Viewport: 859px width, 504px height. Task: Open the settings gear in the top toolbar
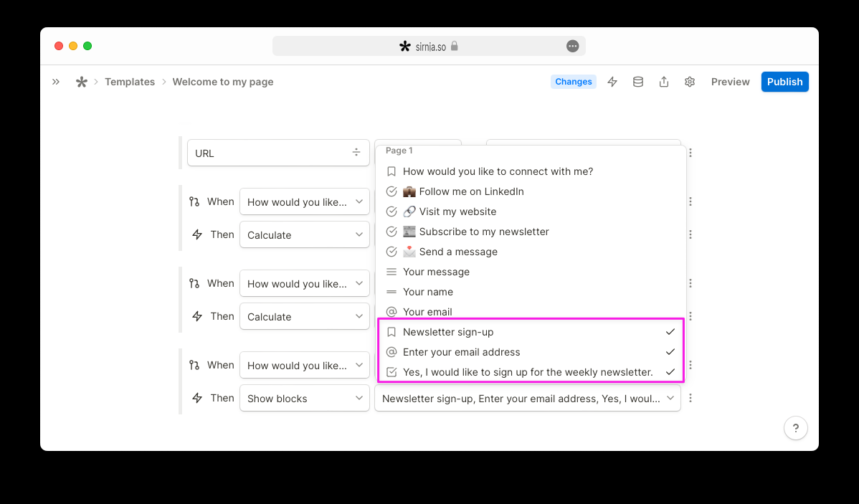(x=690, y=82)
